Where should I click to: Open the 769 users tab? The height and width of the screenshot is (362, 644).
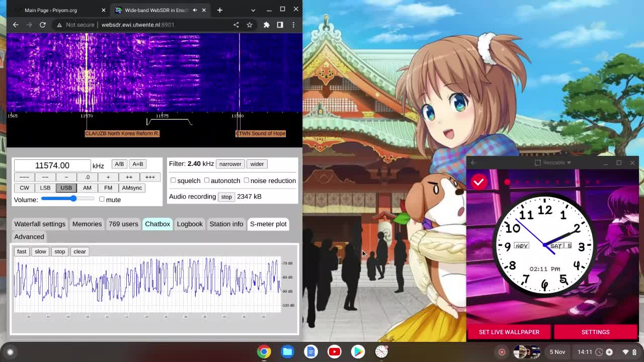click(x=123, y=224)
